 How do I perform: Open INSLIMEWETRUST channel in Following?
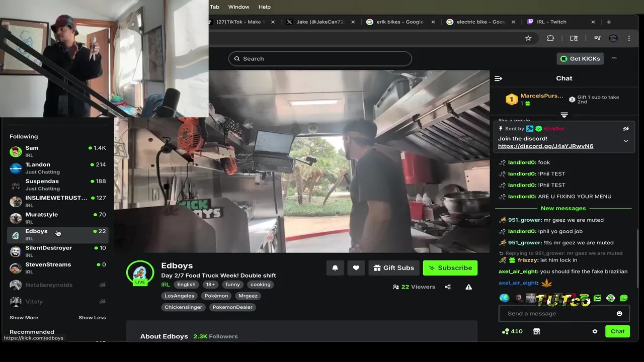pos(58,201)
